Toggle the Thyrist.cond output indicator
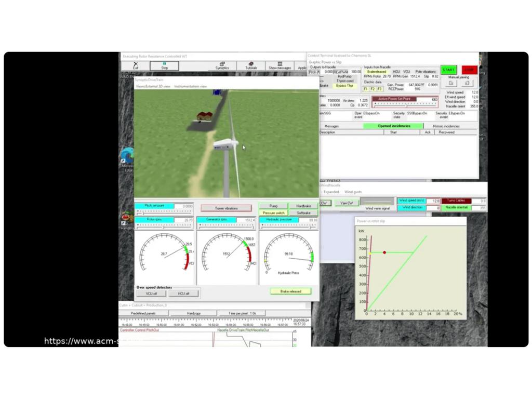 point(344,81)
